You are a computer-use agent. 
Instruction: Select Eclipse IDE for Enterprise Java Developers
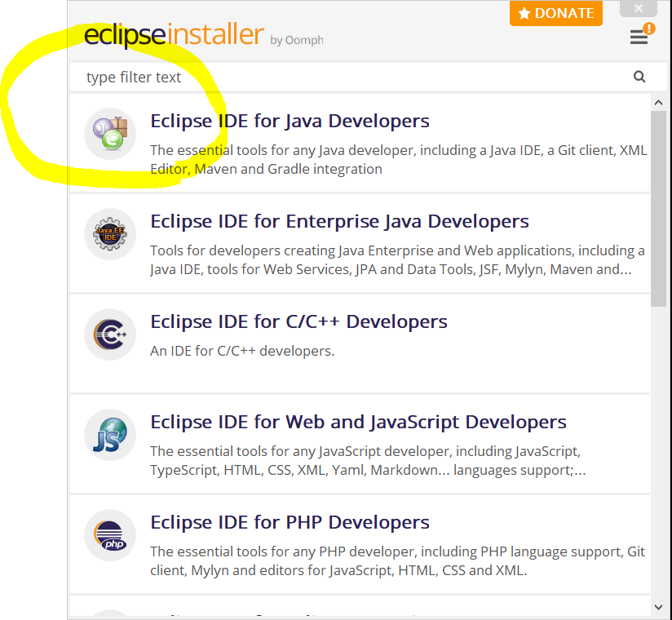(360, 244)
